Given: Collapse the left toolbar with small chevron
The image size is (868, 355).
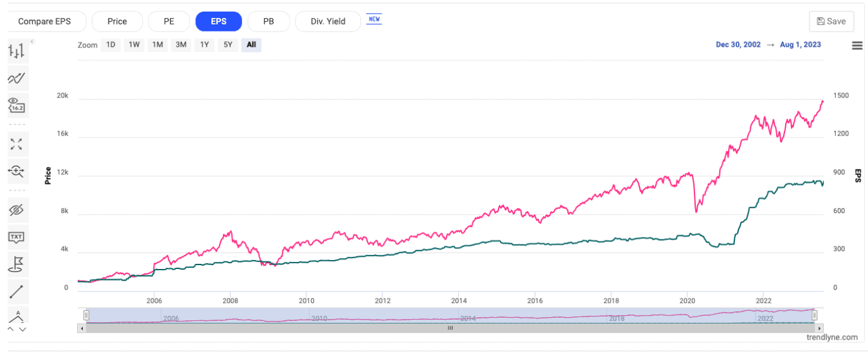Looking at the screenshot, I should (x=32, y=42).
